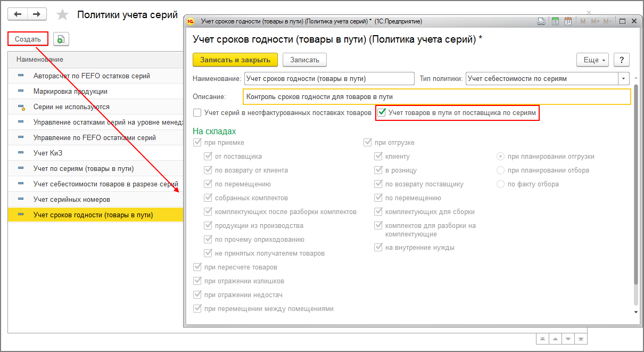Uncheck Учет товаров в пути от поставщика

382,113
